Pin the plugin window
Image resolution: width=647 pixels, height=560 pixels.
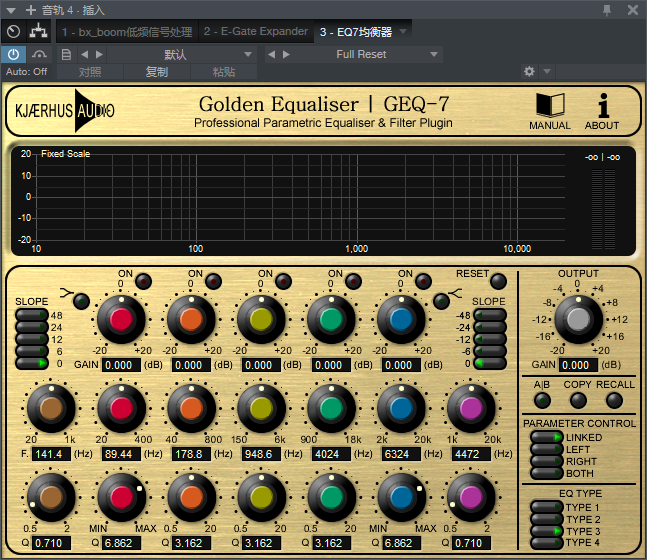pos(607,10)
